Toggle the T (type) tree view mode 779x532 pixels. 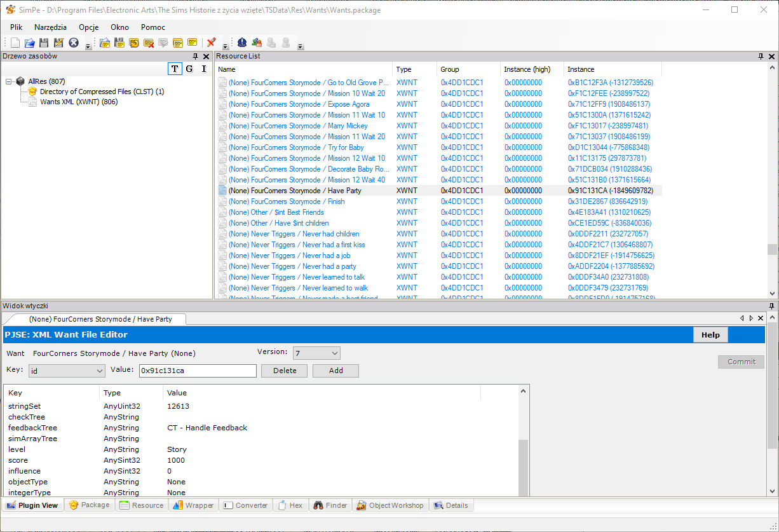coord(174,69)
